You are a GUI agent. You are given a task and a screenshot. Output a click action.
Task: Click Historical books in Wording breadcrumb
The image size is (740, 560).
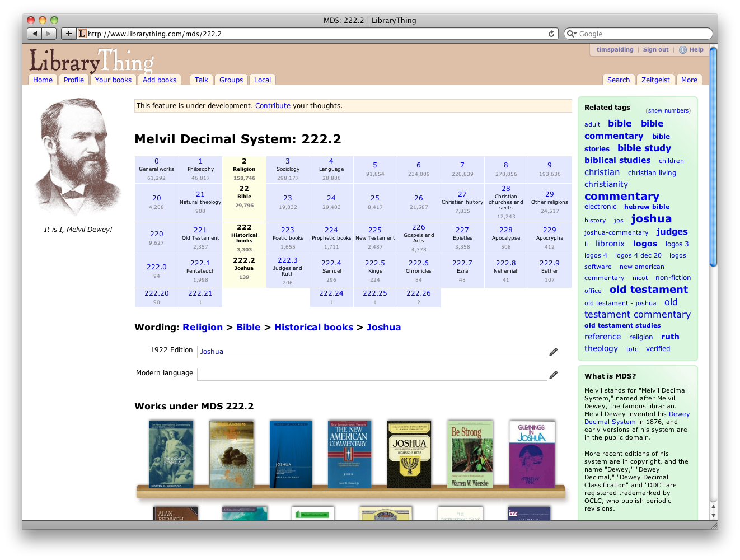(313, 327)
